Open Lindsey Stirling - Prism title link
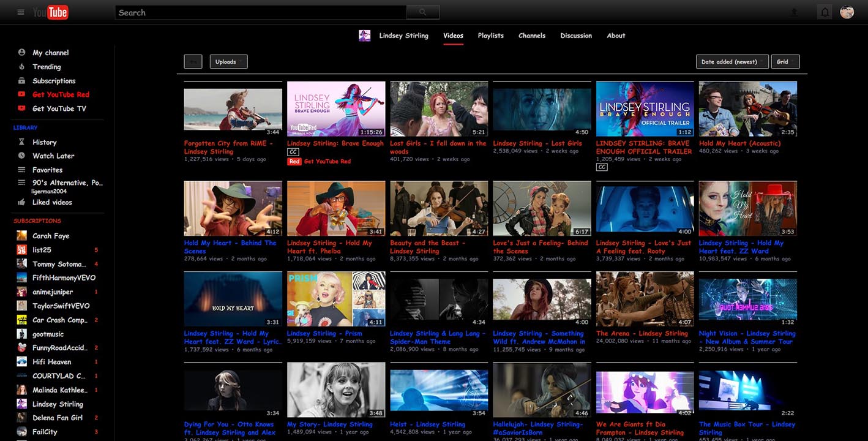The width and height of the screenshot is (868, 441). (324, 334)
